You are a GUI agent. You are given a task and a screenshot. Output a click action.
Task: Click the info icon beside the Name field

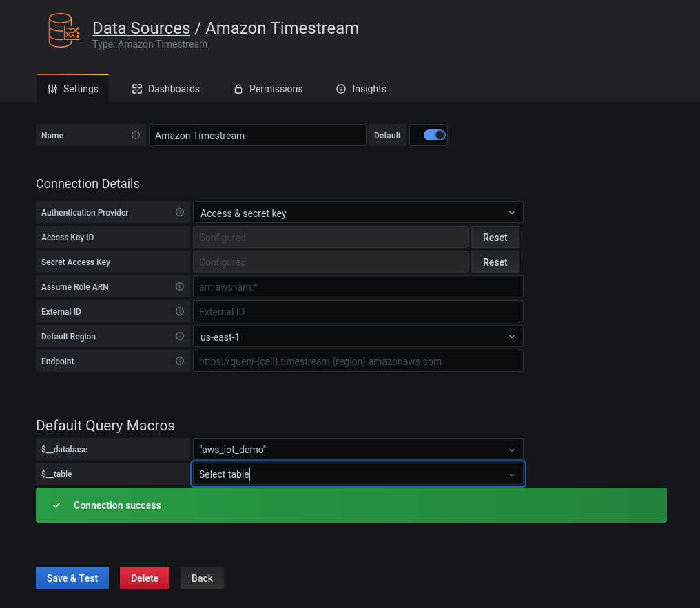click(136, 135)
